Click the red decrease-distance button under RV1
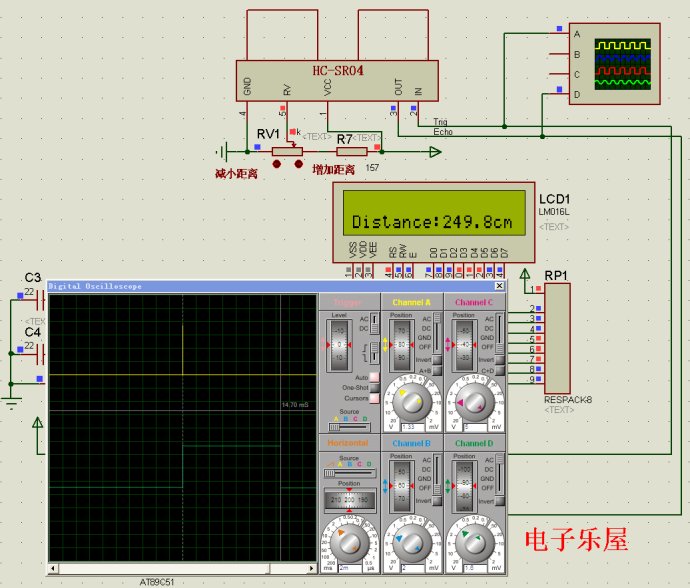This screenshot has width=690, height=588. coord(276,164)
